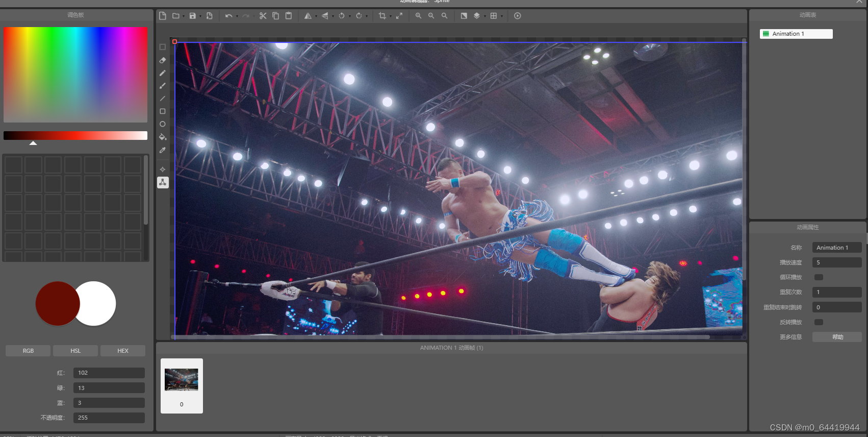Expand the rotate clockwise dropdown arrow

click(x=367, y=16)
